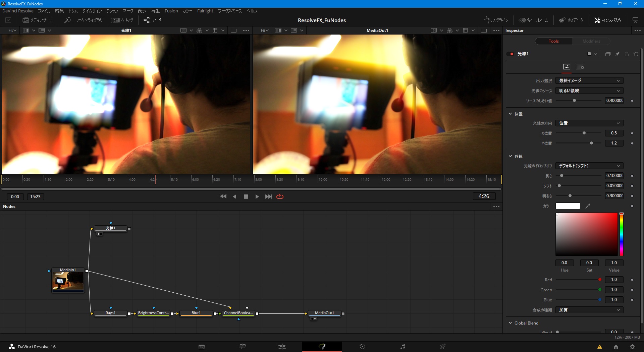Open the Fairlight music note page icon
This screenshot has height=352, width=644.
403,347
